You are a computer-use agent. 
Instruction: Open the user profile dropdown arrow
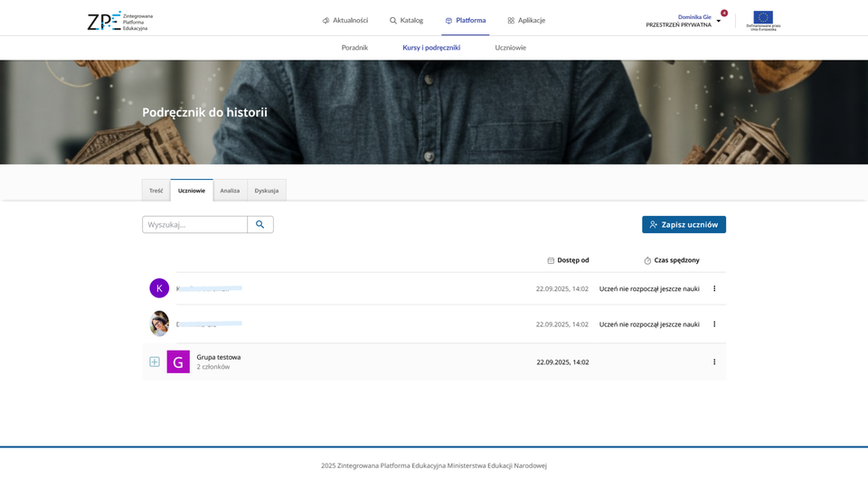tap(719, 21)
